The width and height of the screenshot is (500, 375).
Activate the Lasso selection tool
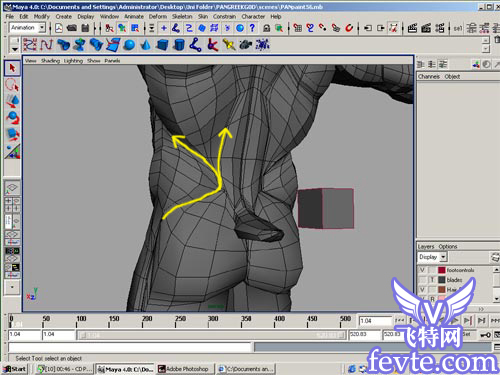tap(12, 85)
